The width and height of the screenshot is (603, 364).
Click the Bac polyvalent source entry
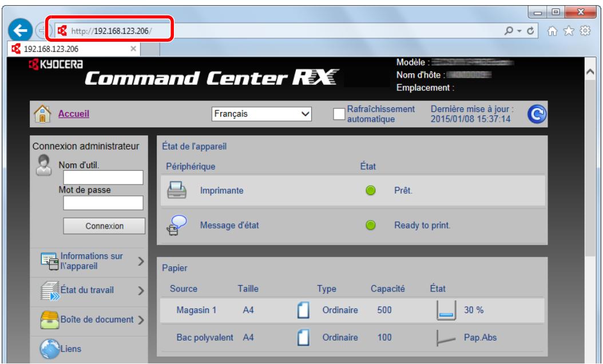pyautogui.click(x=205, y=338)
